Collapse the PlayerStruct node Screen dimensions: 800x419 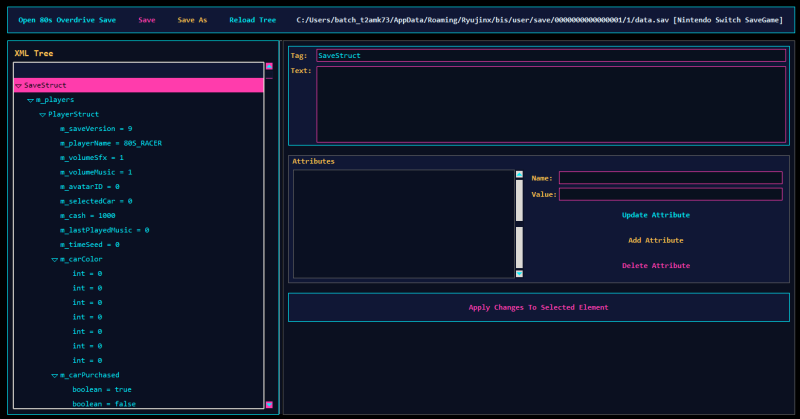tap(42, 115)
